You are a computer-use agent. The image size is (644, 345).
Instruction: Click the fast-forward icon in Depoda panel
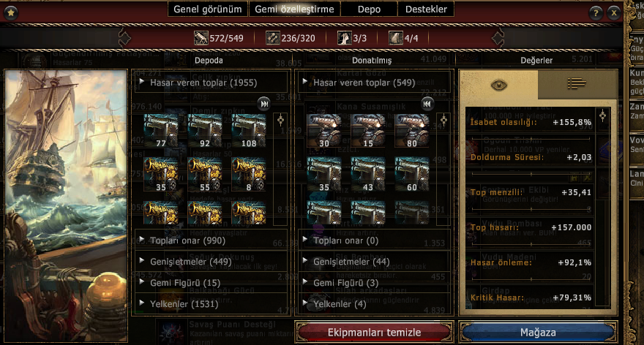[x=264, y=104]
